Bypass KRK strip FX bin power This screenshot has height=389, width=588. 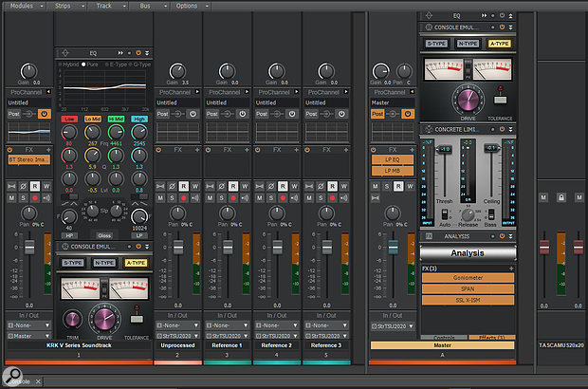9,150
